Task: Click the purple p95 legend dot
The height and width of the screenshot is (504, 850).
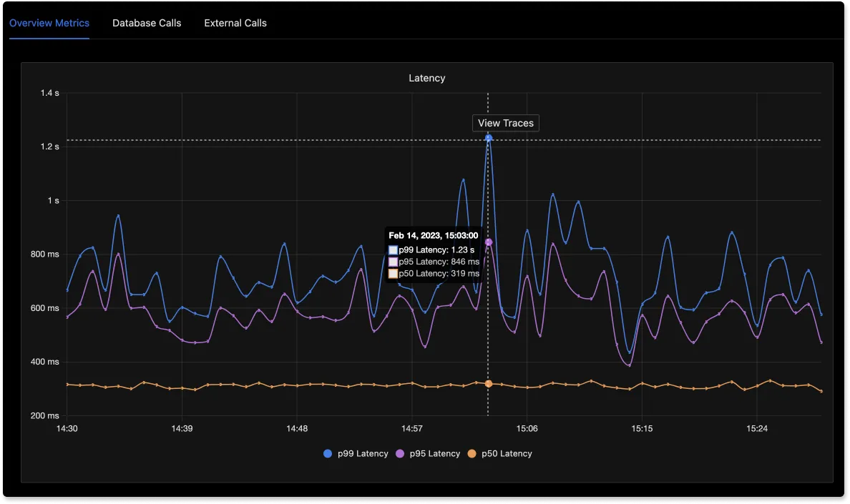Action: [400, 454]
